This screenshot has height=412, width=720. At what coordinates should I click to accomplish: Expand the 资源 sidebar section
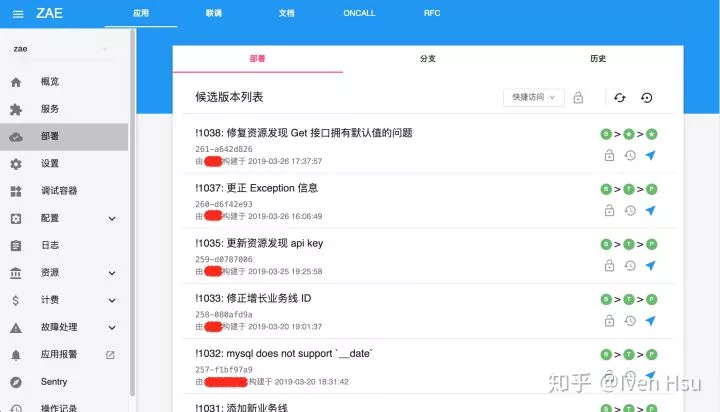[112, 273]
